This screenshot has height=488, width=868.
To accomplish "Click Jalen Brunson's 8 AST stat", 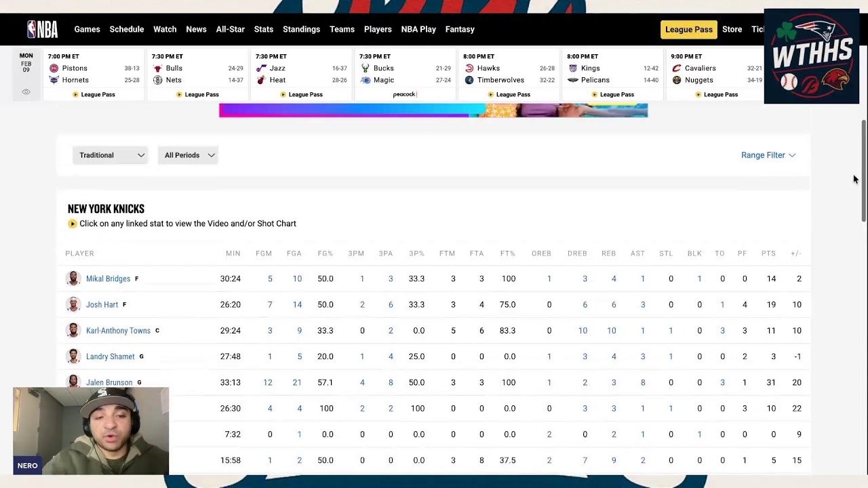I will click(643, 382).
